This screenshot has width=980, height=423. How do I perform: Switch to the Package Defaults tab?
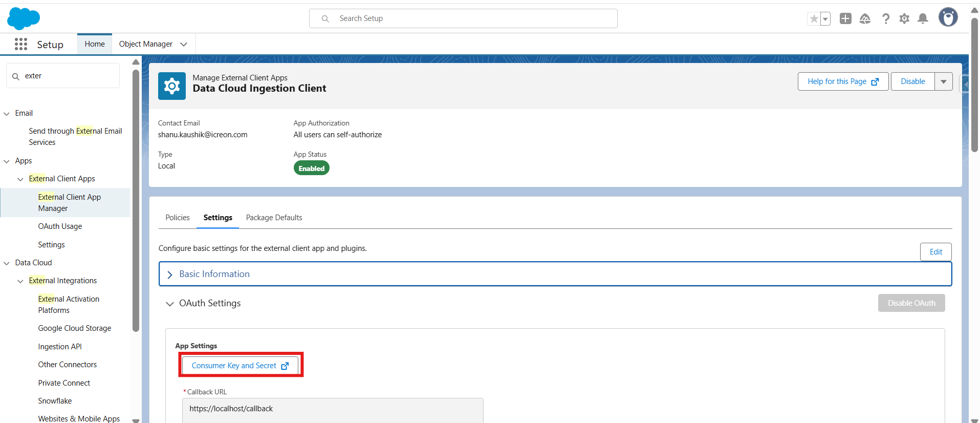click(274, 218)
